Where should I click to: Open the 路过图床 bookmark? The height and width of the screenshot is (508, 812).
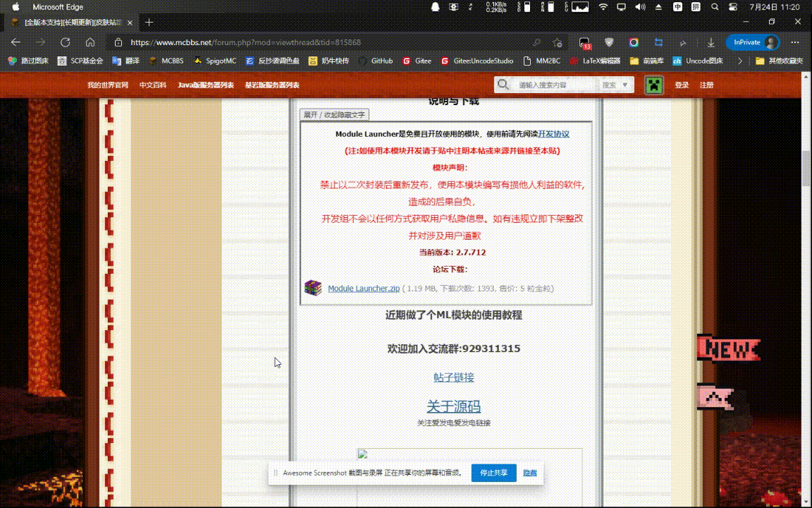28,61
